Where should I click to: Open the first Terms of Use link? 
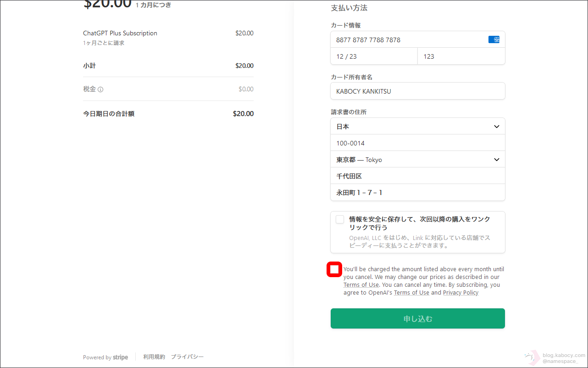click(x=361, y=285)
